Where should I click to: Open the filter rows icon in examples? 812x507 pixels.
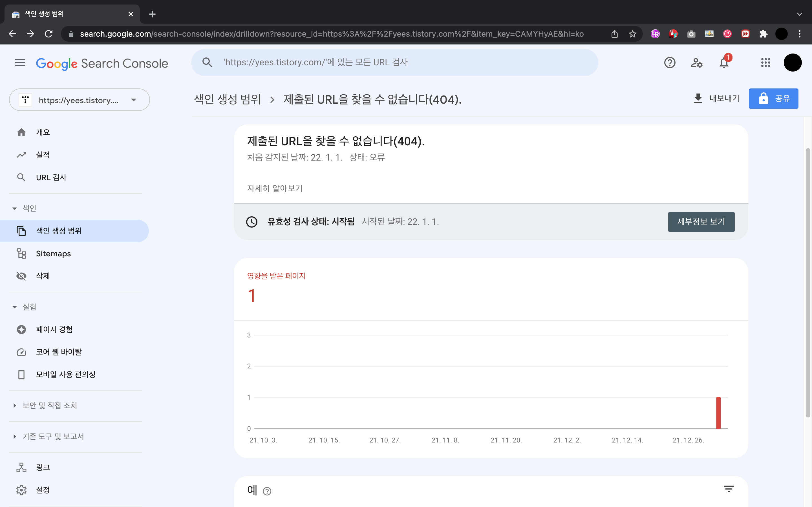pos(729,489)
